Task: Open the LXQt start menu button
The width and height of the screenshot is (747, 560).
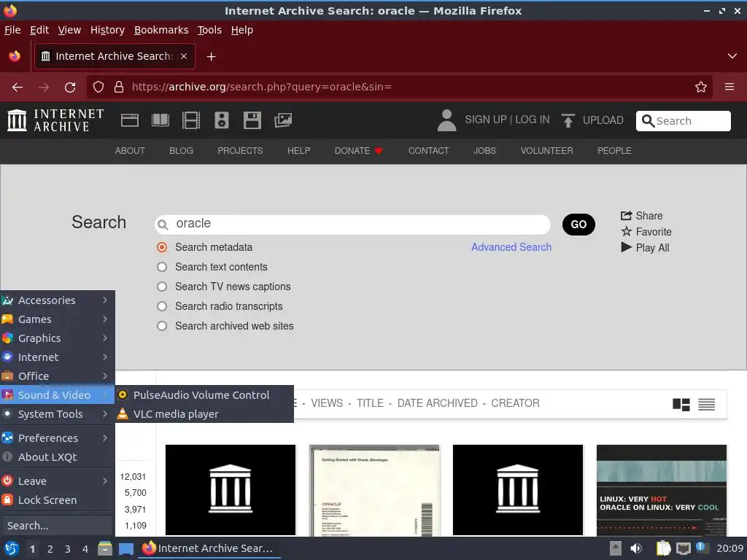Action: coord(12,548)
